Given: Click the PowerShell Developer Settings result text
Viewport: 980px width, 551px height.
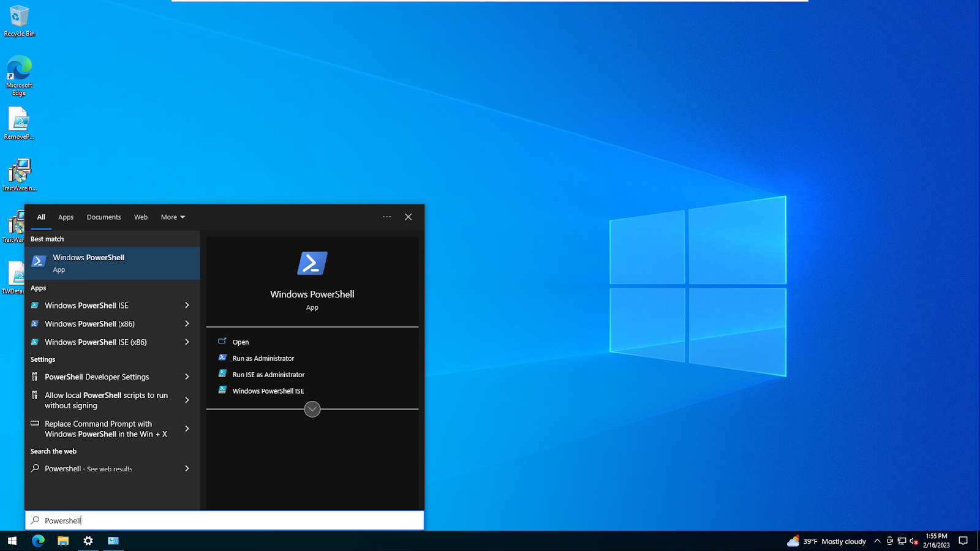Looking at the screenshot, I should (x=97, y=377).
